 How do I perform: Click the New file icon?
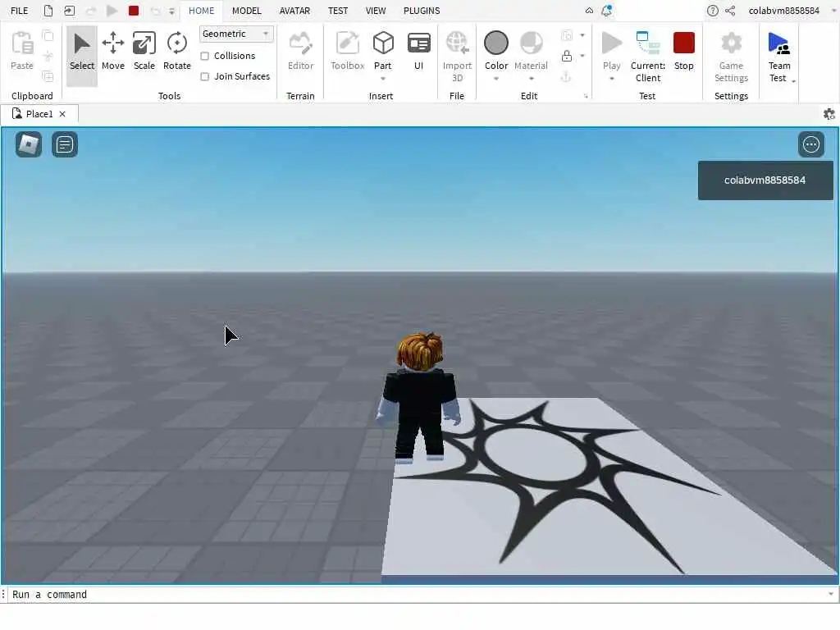(x=48, y=11)
